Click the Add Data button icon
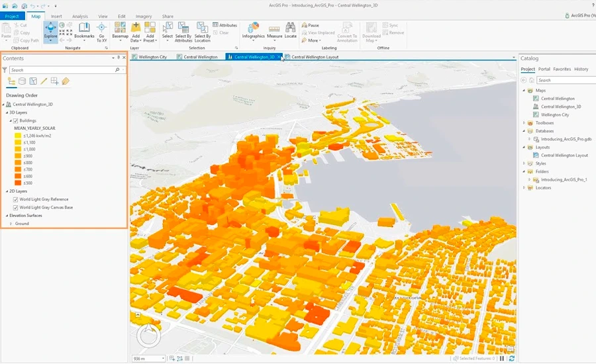 (x=136, y=27)
